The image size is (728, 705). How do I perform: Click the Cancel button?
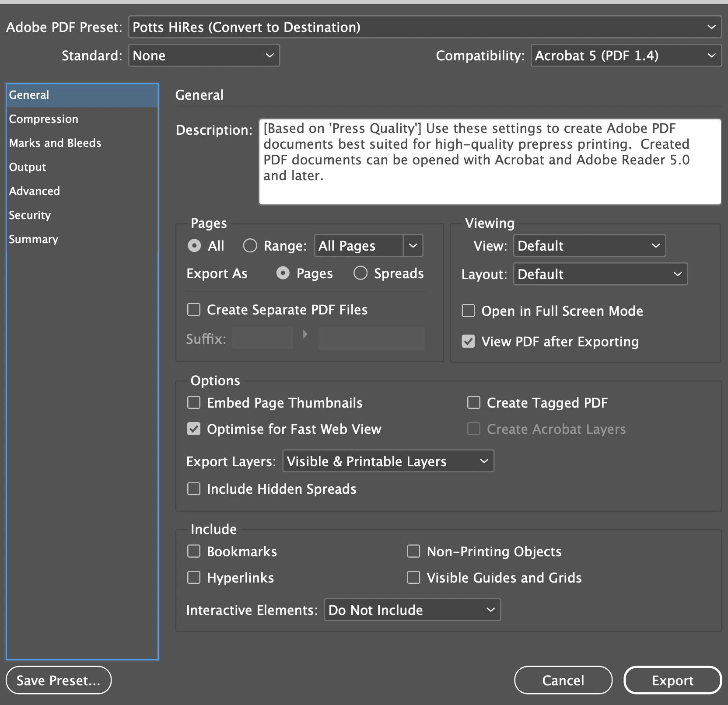tap(563, 680)
